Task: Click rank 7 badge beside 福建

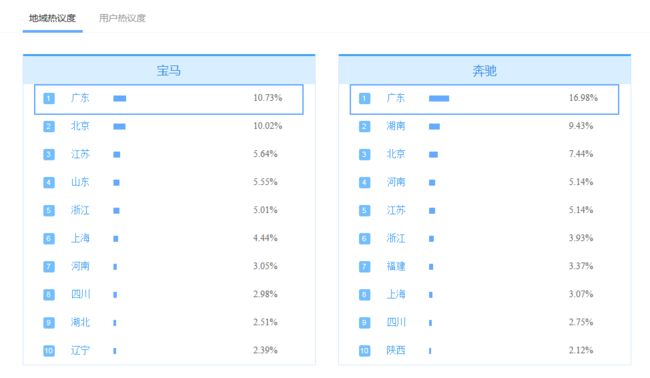Action: pos(364,267)
